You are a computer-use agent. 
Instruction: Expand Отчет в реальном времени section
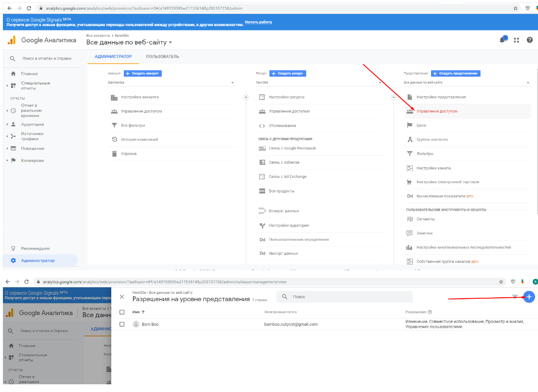pyautogui.click(x=7, y=111)
